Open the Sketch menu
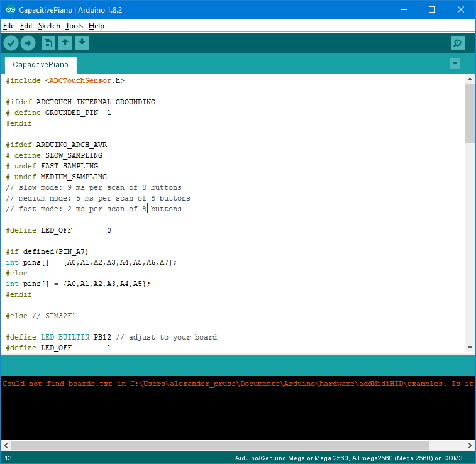This screenshot has height=464, width=476. click(49, 26)
